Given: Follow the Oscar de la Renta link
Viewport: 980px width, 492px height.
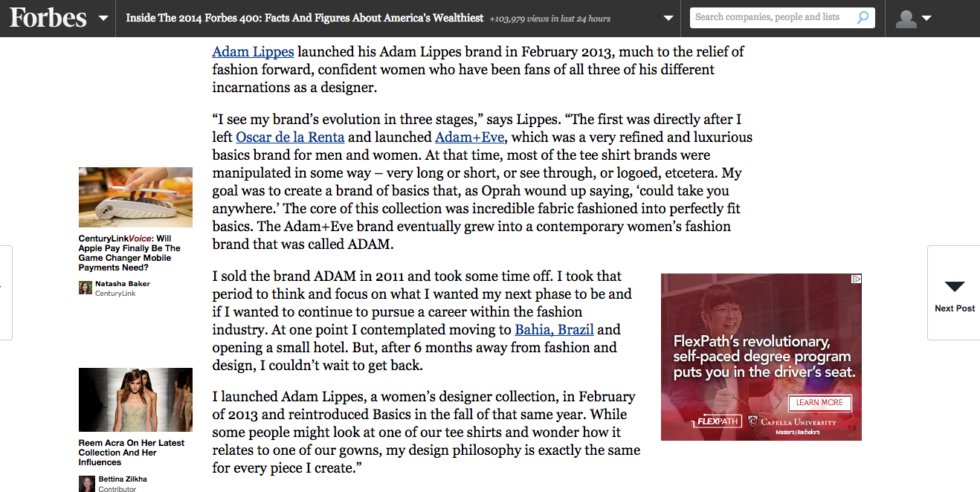Looking at the screenshot, I should pyautogui.click(x=290, y=137).
